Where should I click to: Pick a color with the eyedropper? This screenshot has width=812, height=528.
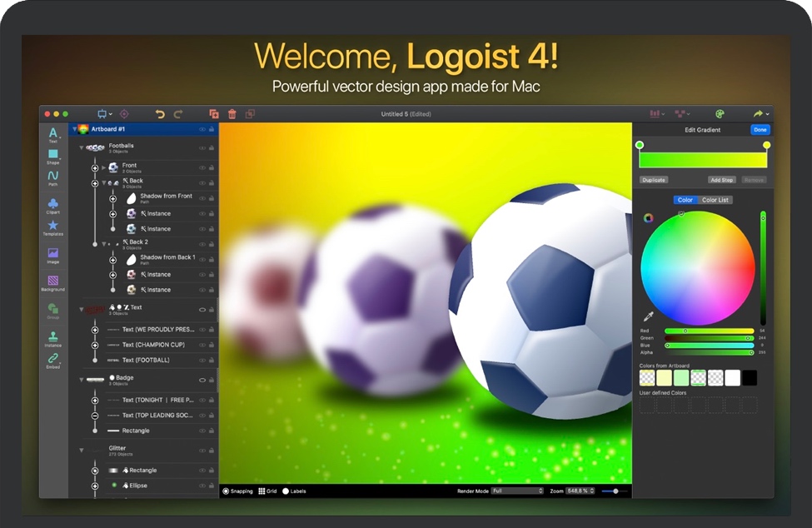(648, 316)
